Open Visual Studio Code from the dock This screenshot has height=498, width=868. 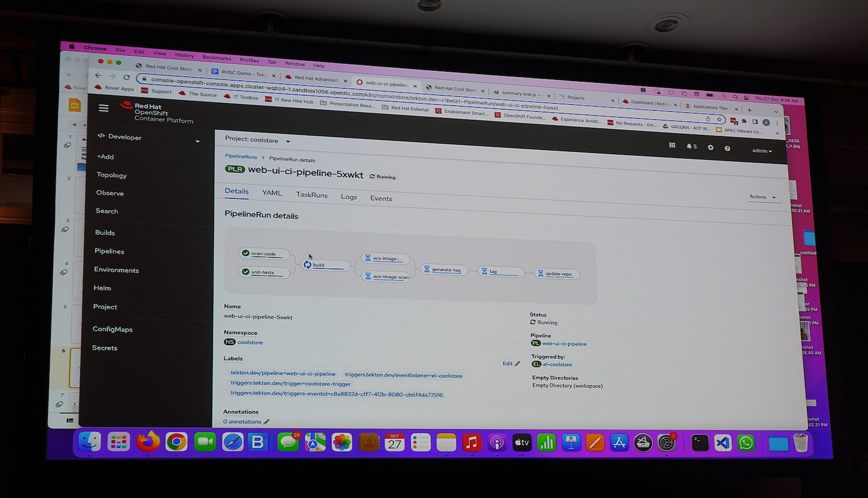tap(723, 443)
